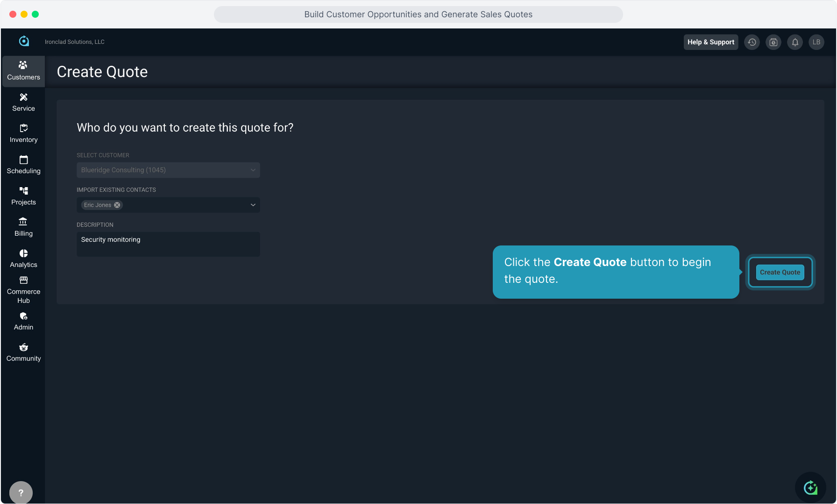Click the Create Quote button
Screen dimensions: 837x504
pyautogui.click(x=780, y=272)
